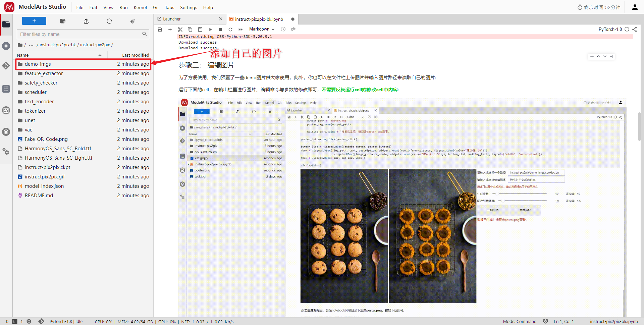The height and width of the screenshot is (325, 644).
Task: Restart kernel and run all cells
Action: [240, 30]
